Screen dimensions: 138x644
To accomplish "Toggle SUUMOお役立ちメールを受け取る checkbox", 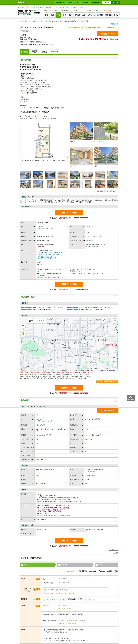I will [45, 638].
